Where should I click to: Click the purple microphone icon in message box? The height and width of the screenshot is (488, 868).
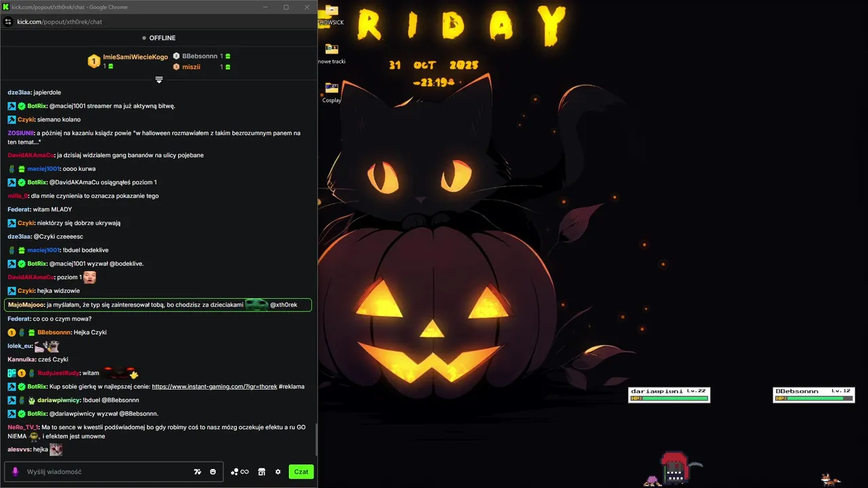tap(15, 472)
